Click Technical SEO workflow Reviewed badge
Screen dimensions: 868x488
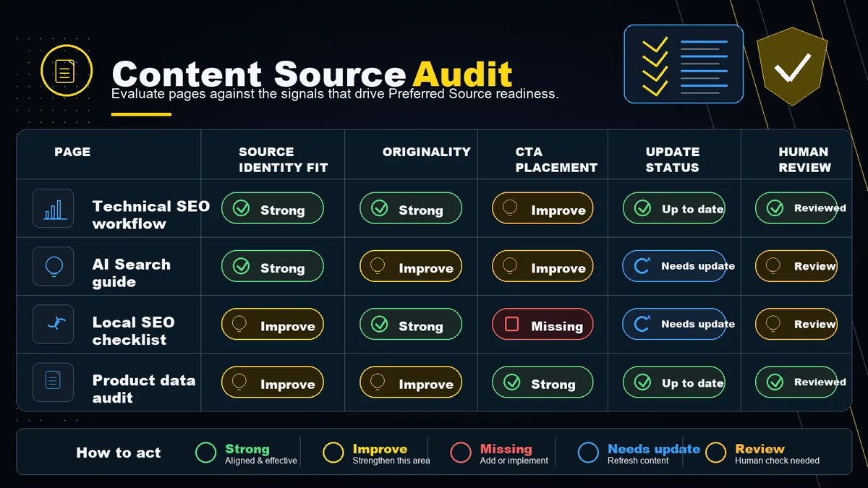[x=796, y=208]
